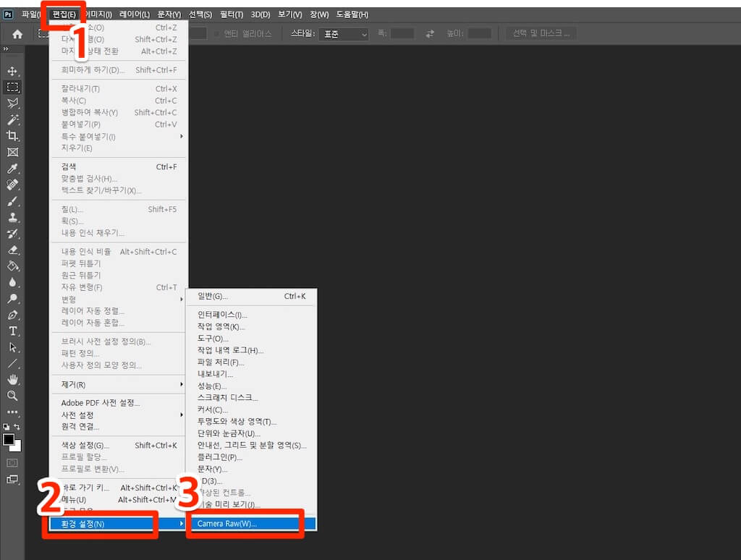
Task: Select the Line tool
Action: [x=12, y=363]
